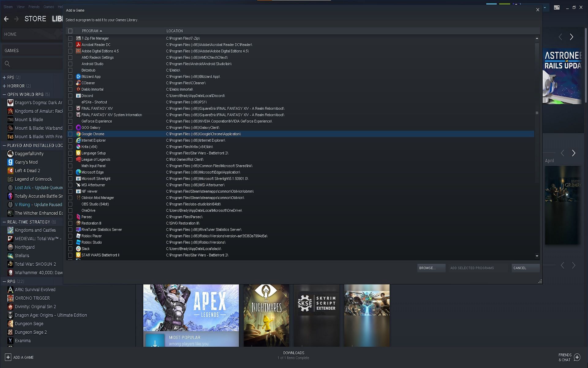Viewport: 588px width, 368px height.
Task: Click the Slack program icon
Action: coord(78,249)
